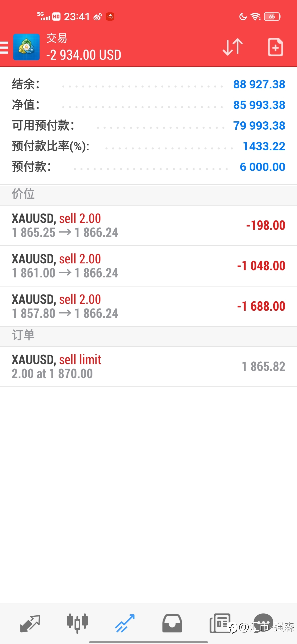Open the chat bubble messages tab
The height and width of the screenshot is (644, 297).
[x=263, y=623]
